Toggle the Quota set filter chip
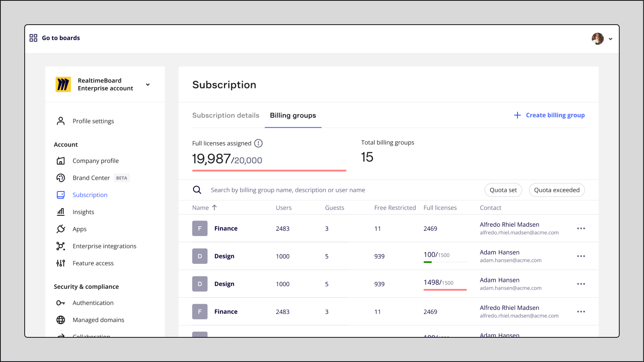Screen dimensions: 644x362 pos(503,190)
